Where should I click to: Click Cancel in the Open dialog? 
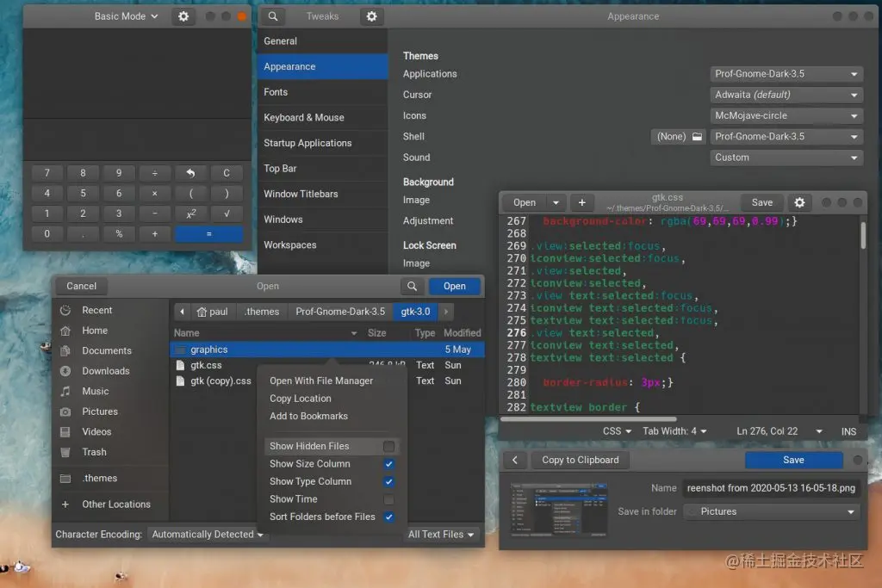82,286
